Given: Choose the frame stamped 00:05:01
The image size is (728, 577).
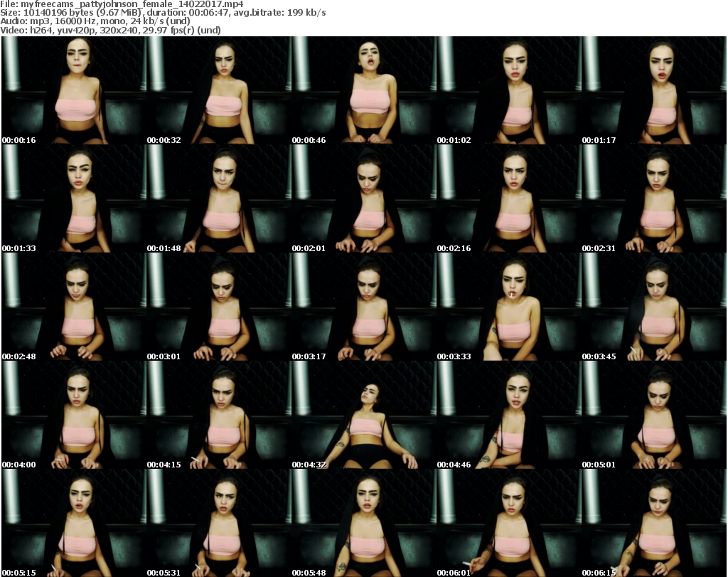Looking at the screenshot, I should 654,415.
